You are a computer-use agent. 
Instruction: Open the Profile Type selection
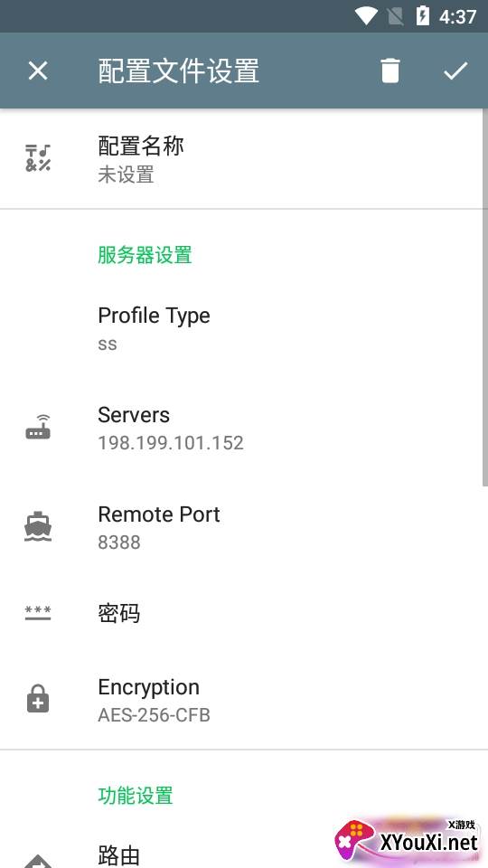[x=244, y=328]
